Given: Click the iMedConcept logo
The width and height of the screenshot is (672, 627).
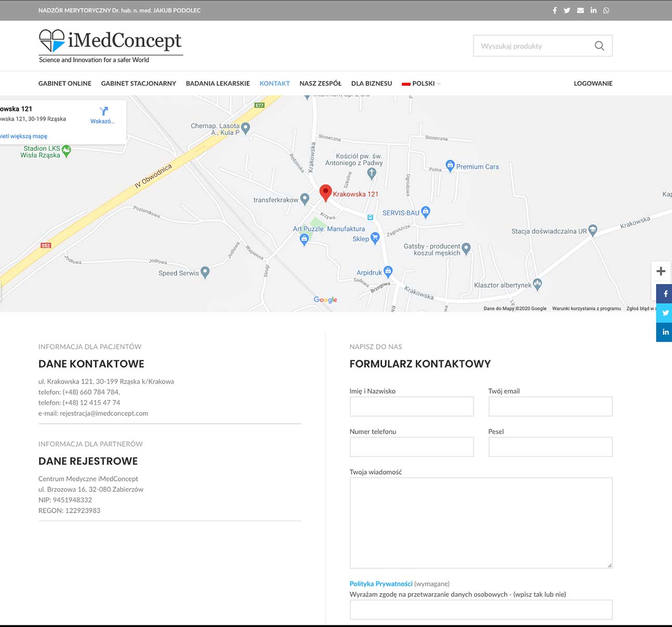Looking at the screenshot, I should coord(111,46).
